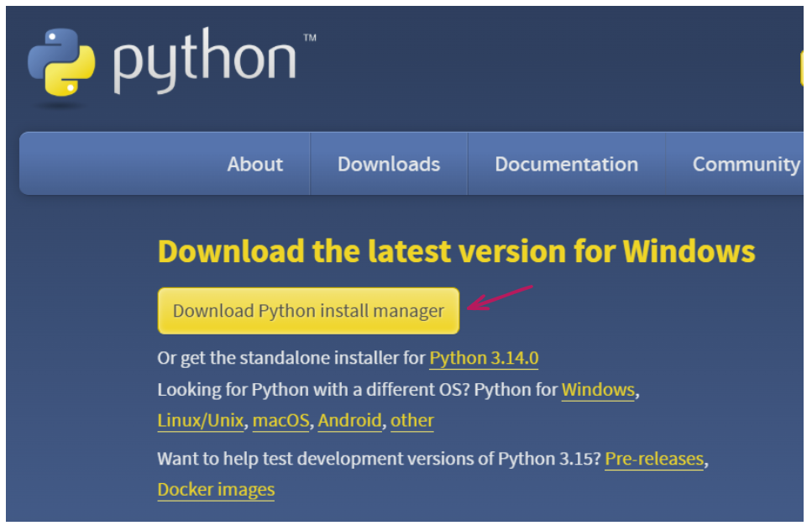Visit the Docker images link

216,489
